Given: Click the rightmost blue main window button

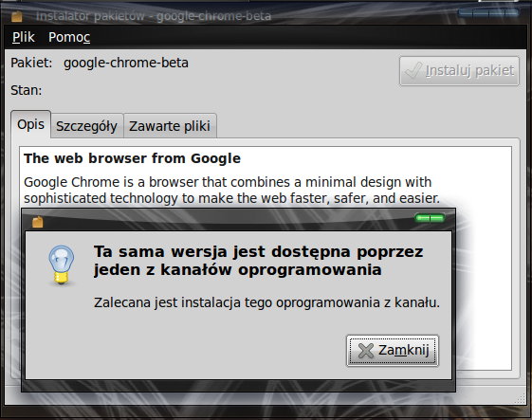Looking at the screenshot, I should (511, 13).
